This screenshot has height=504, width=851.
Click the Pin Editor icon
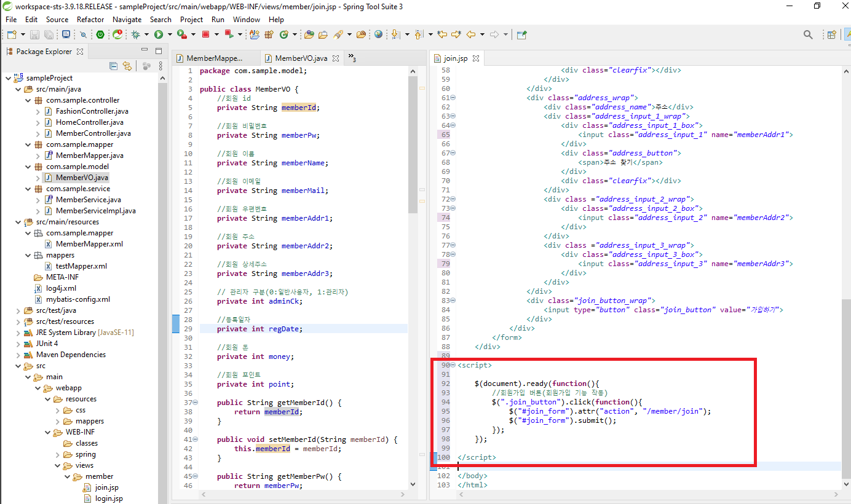tap(521, 35)
